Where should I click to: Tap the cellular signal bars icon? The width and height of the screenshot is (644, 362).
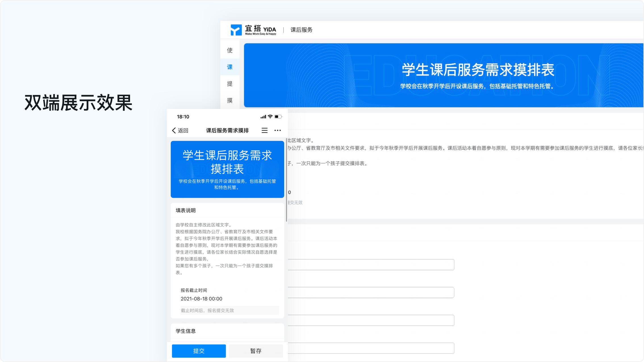263,117
